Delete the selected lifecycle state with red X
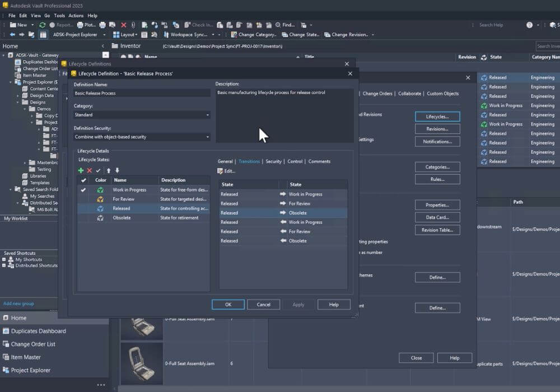The image size is (560, 392). coord(90,170)
